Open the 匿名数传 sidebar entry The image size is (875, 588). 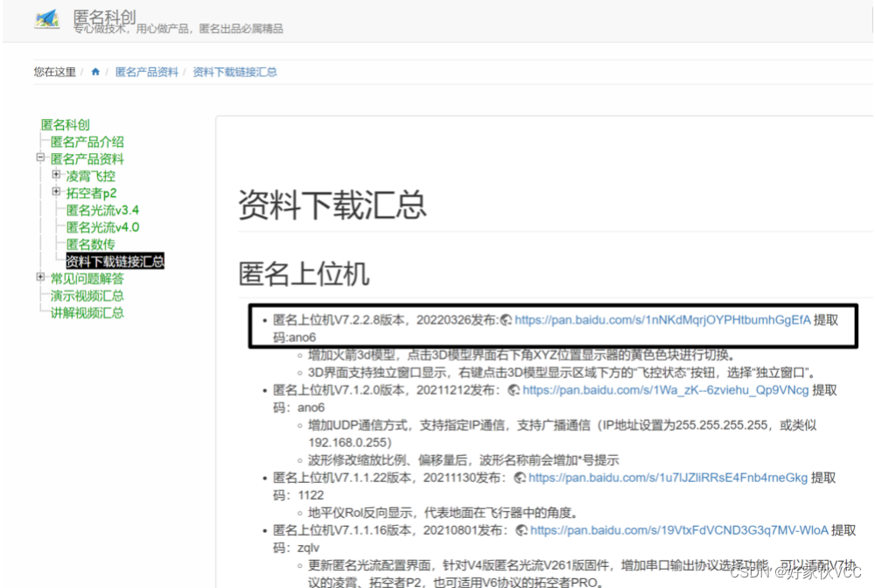(x=91, y=244)
